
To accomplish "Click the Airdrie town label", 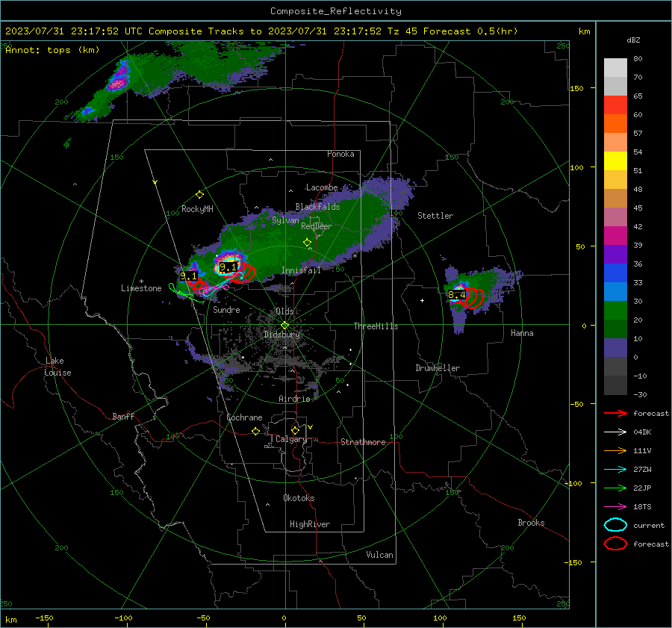I will [294, 399].
